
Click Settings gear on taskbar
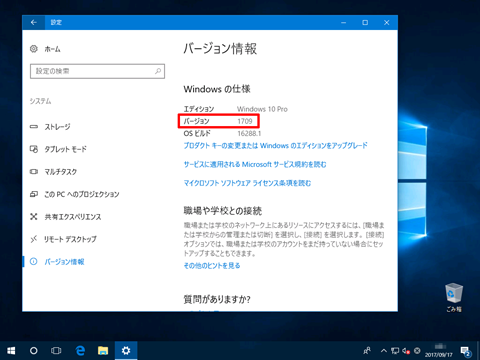(x=126, y=351)
